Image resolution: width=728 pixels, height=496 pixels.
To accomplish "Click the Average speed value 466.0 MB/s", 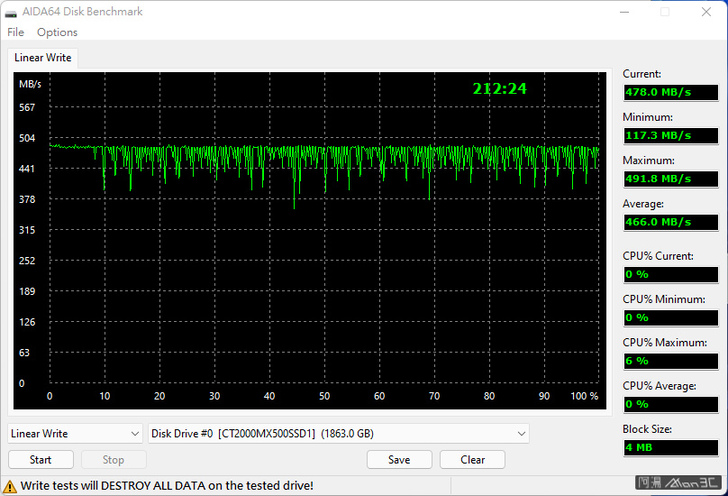I will [671, 222].
